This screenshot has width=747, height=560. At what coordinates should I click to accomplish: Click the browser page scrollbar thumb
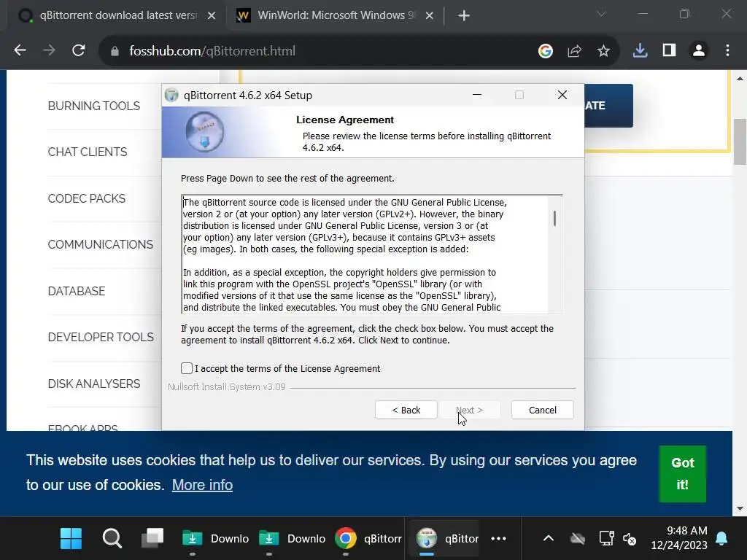(x=740, y=141)
